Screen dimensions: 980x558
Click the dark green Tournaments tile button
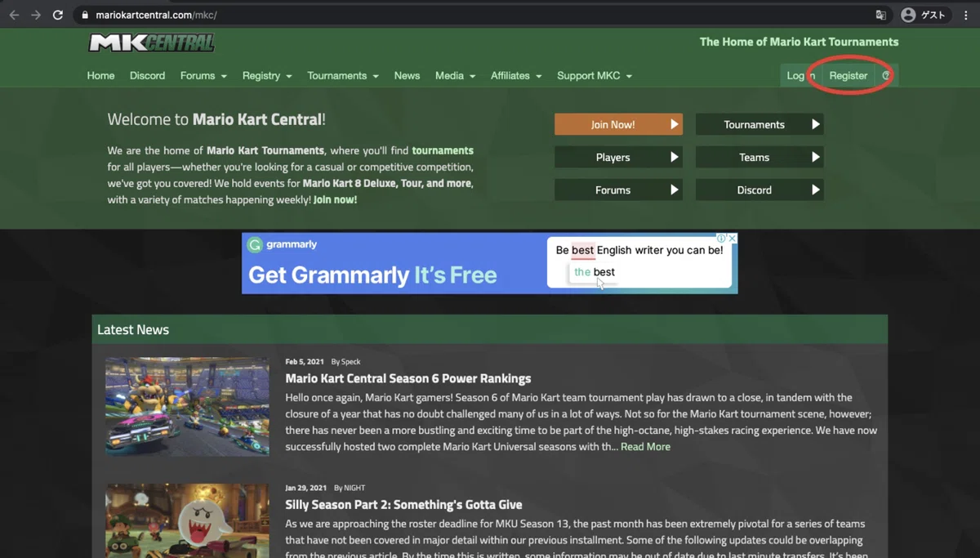pyautogui.click(x=759, y=124)
